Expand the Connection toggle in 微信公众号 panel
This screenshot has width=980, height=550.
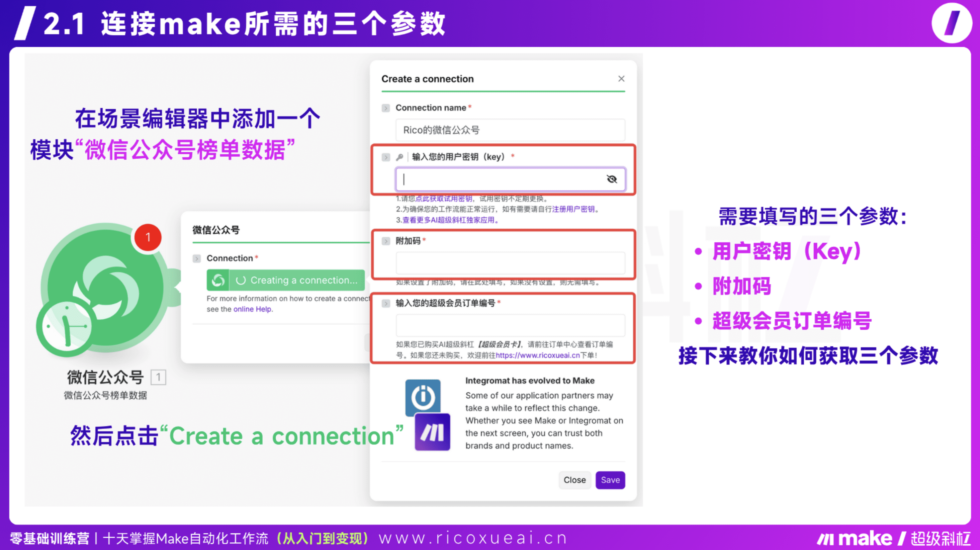[x=197, y=259]
